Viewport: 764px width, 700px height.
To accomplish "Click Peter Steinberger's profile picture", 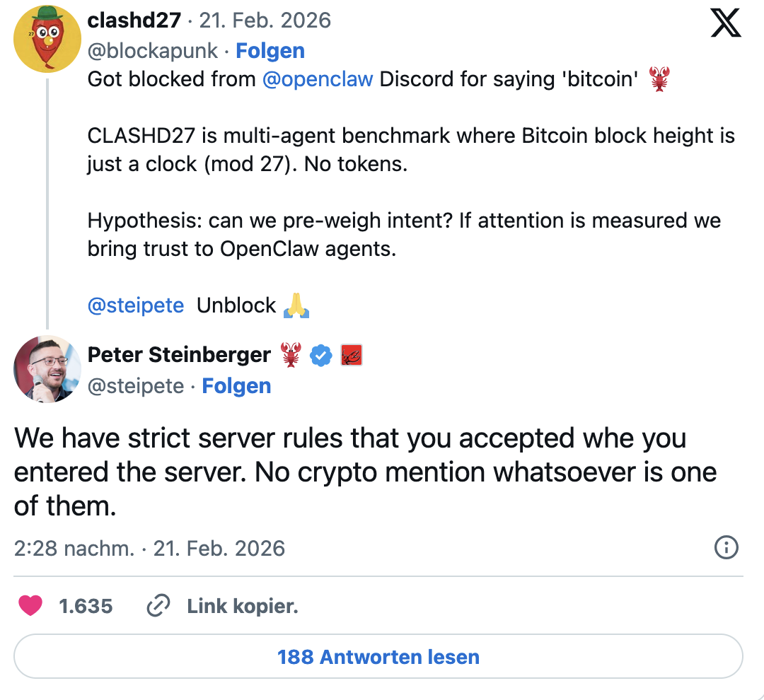I will (47, 368).
